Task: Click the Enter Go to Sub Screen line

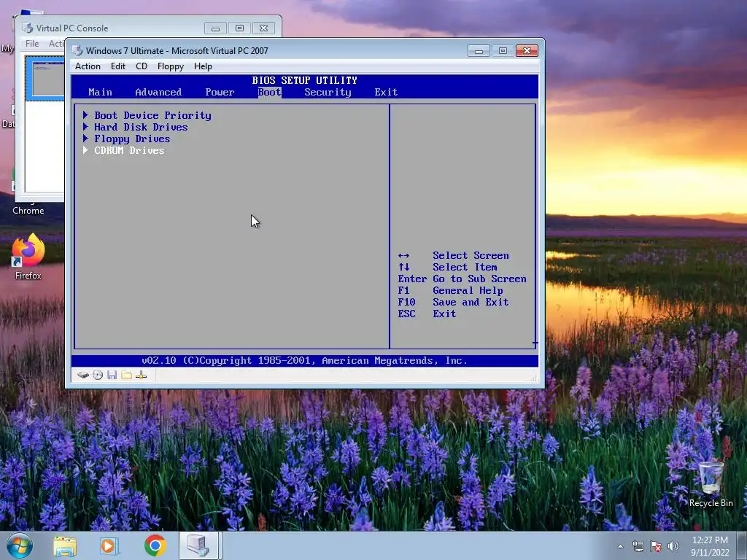Action: point(462,279)
